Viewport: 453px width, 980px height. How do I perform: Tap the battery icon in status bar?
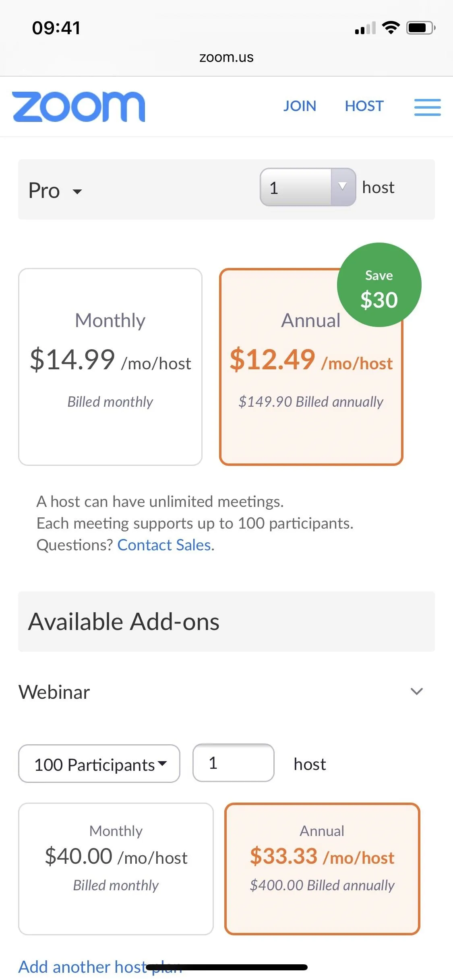coord(421,28)
